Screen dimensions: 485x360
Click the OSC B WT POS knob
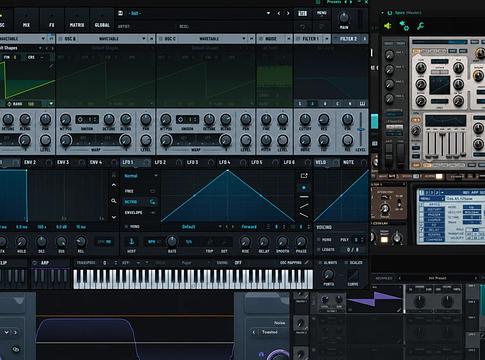(66, 119)
